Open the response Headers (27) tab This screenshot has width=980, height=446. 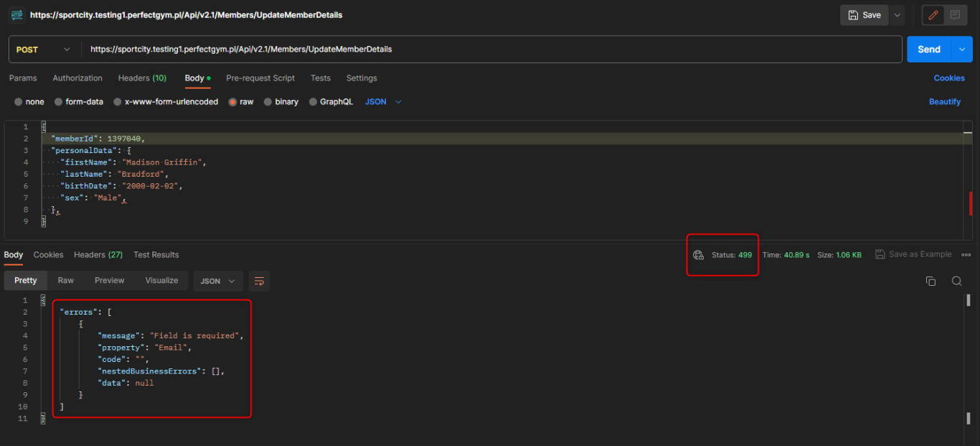pos(98,255)
